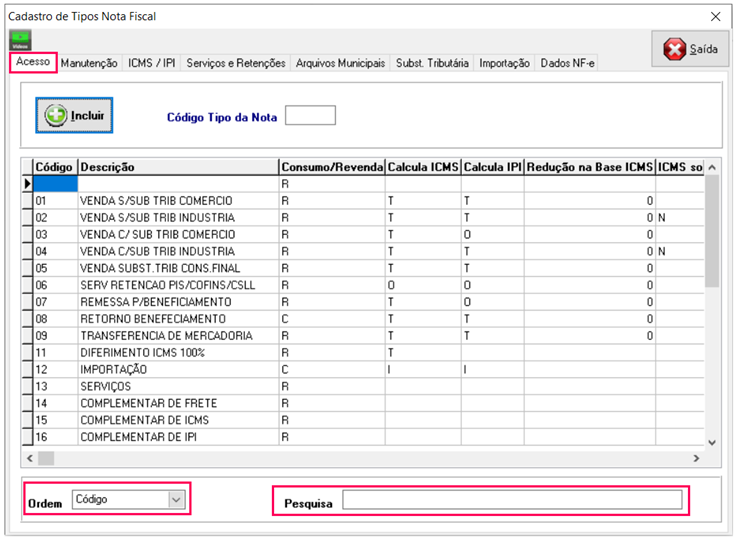Switch to the Dados NF-e tab
Screen dimensions: 739x540
[567, 63]
